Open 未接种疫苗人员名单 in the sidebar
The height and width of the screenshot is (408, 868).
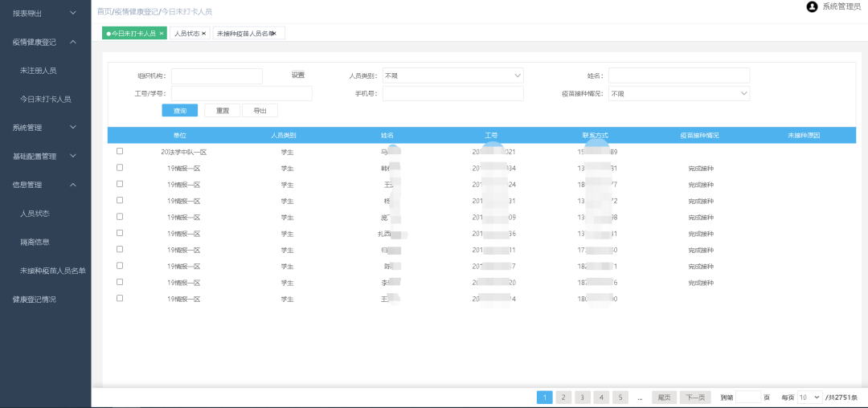pos(52,271)
